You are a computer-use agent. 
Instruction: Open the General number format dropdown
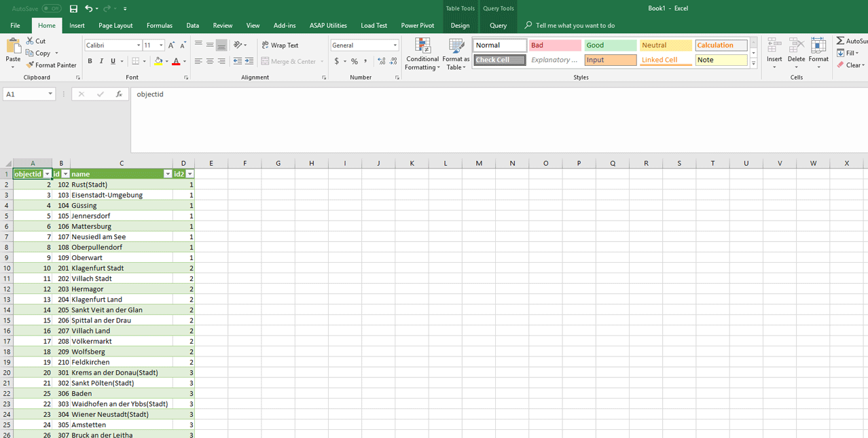395,45
